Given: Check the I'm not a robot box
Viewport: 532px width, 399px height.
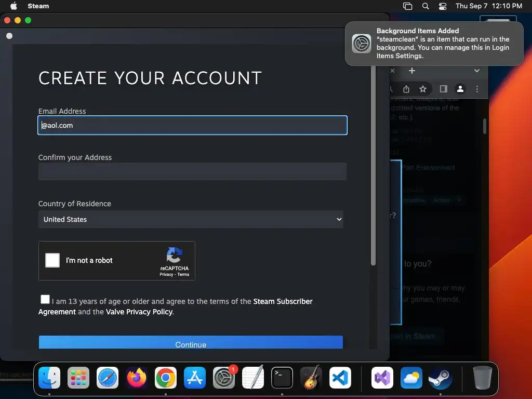Looking at the screenshot, I should (x=52, y=260).
